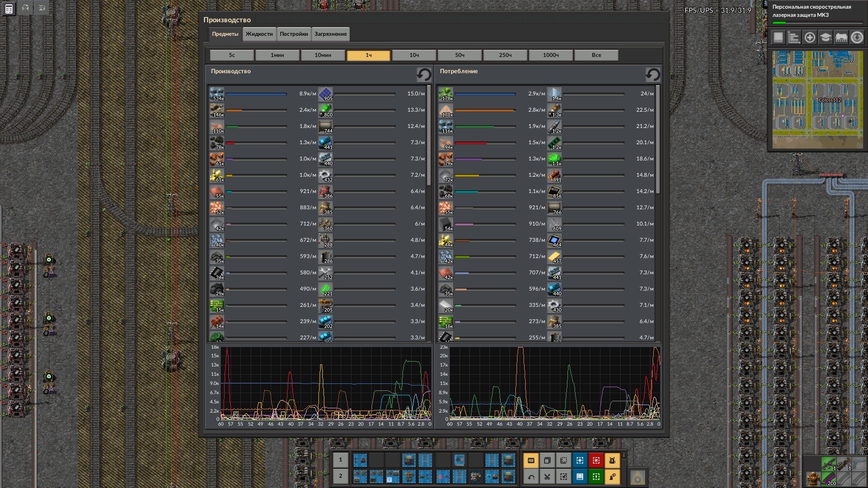Click the Производство window title
This screenshot has height=488, width=868.
pyautogui.click(x=227, y=20)
